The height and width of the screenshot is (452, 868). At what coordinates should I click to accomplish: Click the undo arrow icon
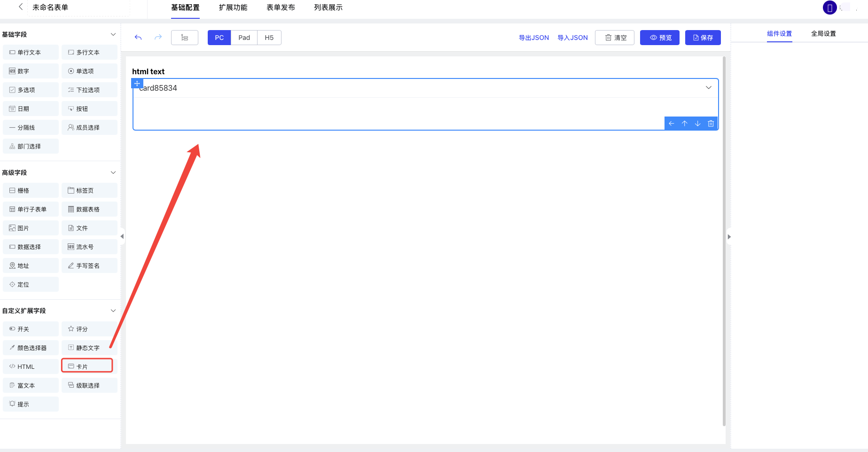coord(138,38)
